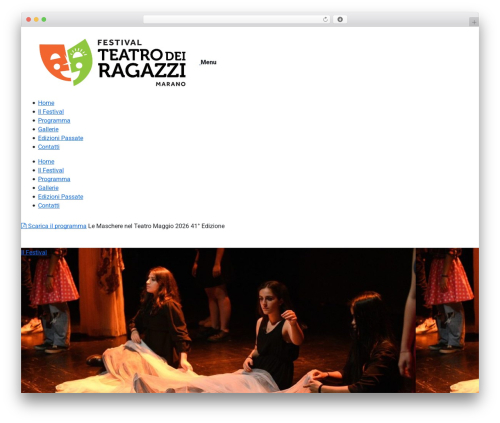Image resolution: width=500 pixels, height=423 pixels.
Task: Open Edizioni Passate in the first navigation list
Action: 60,138
